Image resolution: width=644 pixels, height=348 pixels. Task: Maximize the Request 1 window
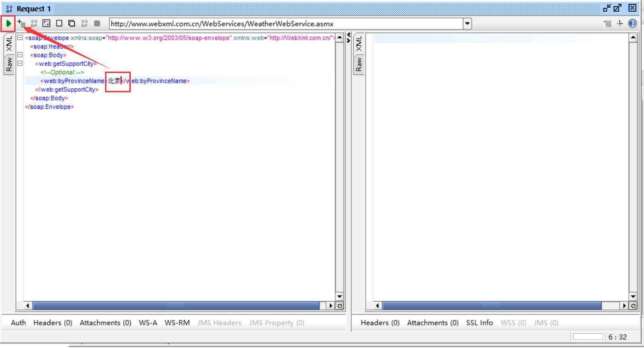pyautogui.click(x=618, y=8)
